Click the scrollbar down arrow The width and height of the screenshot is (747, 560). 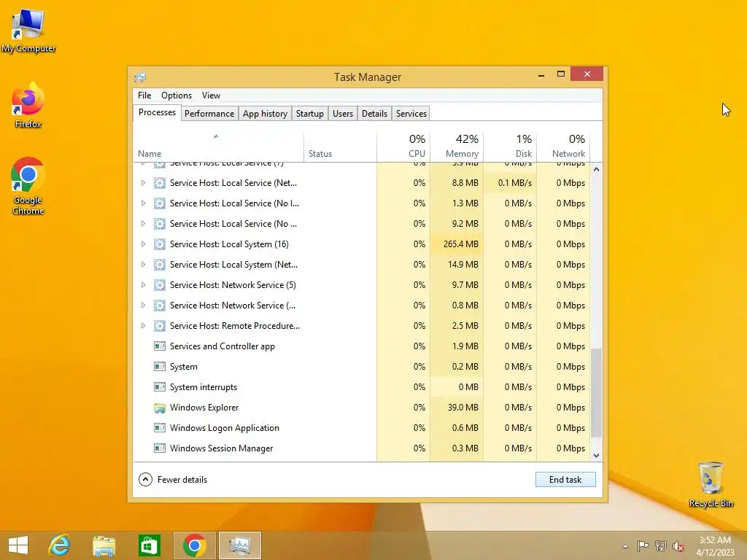point(596,456)
